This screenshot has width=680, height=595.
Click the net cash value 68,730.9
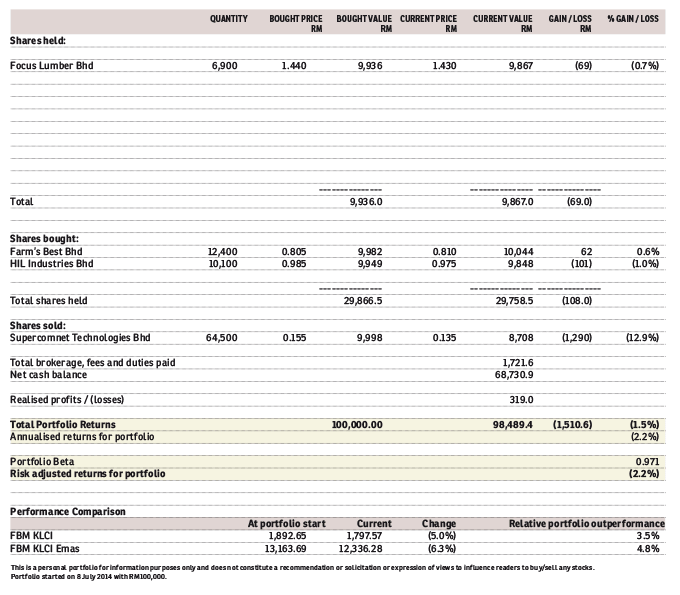[514, 375]
